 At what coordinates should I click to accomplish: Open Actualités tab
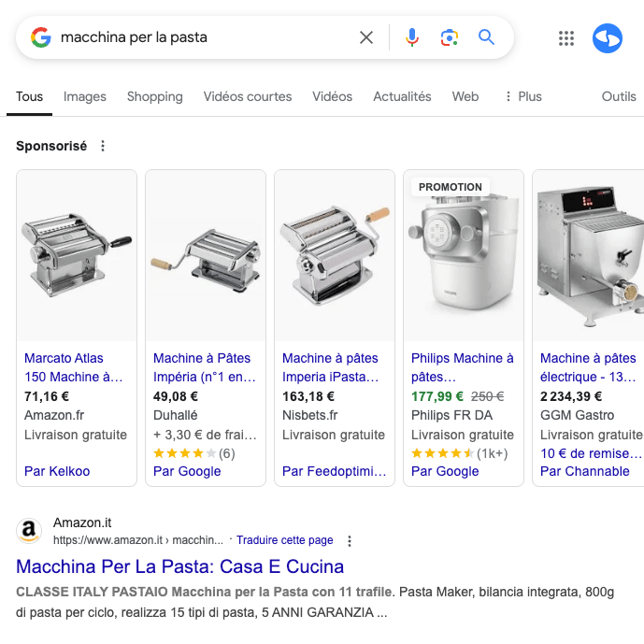[402, 96]
